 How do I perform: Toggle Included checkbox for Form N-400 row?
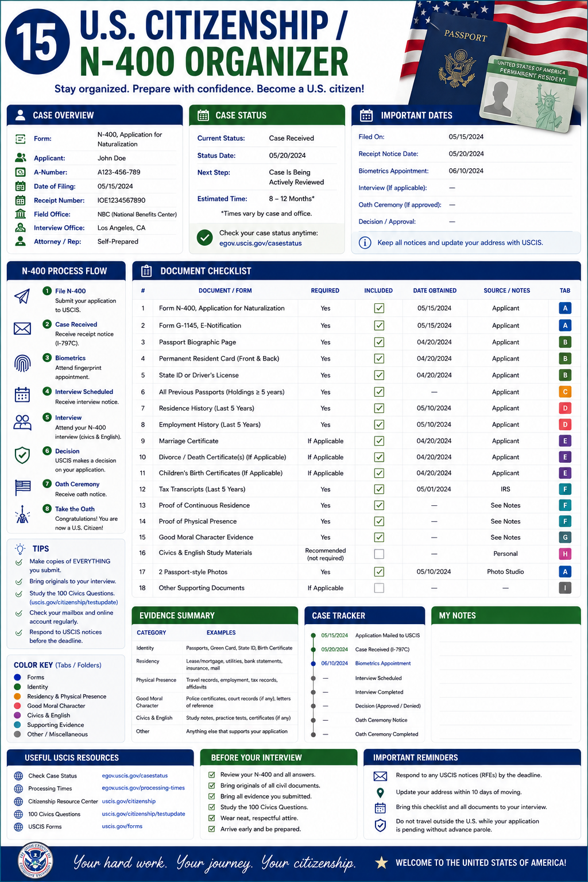pos(379,308)
